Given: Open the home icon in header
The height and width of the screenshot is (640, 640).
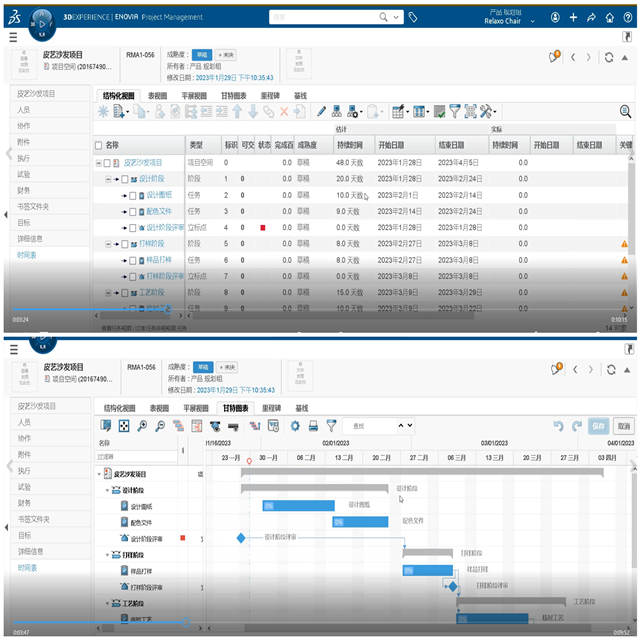Looking at the screenshot, I should [609, 17].
